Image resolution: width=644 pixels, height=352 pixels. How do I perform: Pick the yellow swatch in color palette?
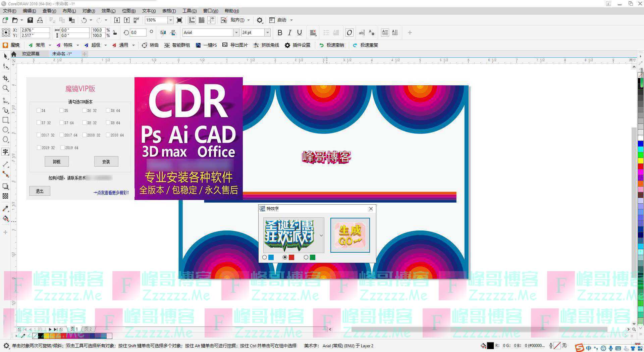640,160
